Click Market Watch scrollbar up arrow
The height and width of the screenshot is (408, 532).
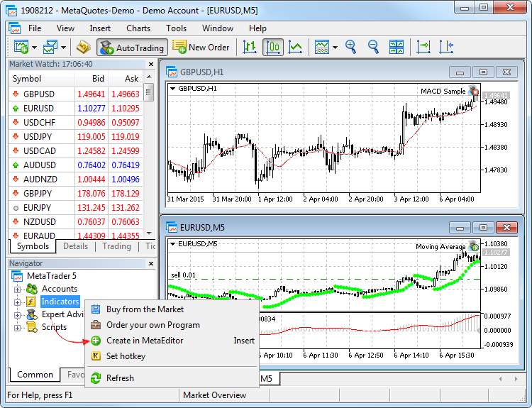(x=149, y=77)
